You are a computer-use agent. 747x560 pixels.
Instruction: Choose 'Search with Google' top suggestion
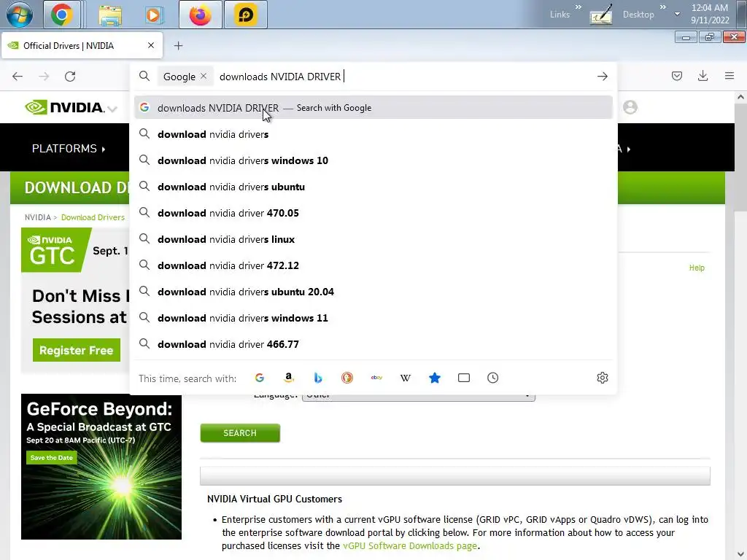click(373, 108)
